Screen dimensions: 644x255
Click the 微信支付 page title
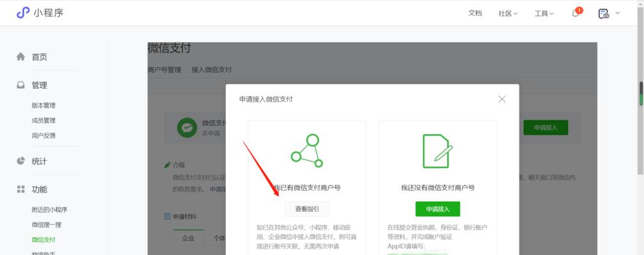[x=169, y=48]
